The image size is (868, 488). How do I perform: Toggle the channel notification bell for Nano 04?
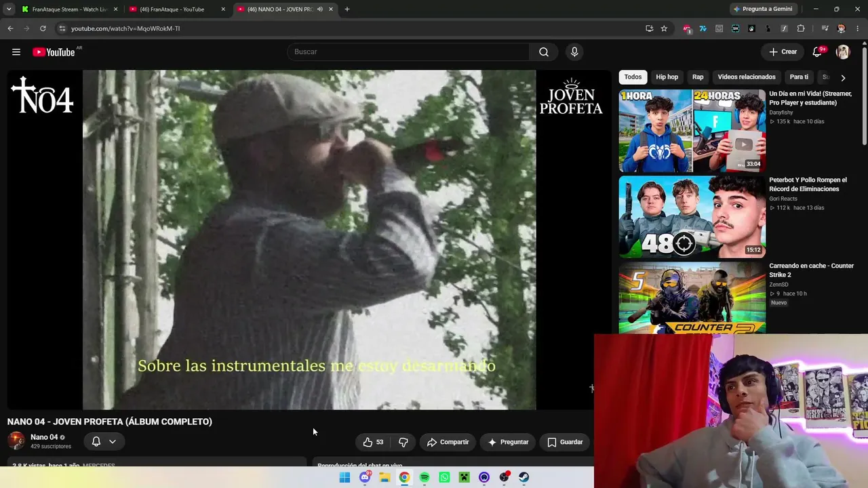pyautogui.click(x=96, y=441)
